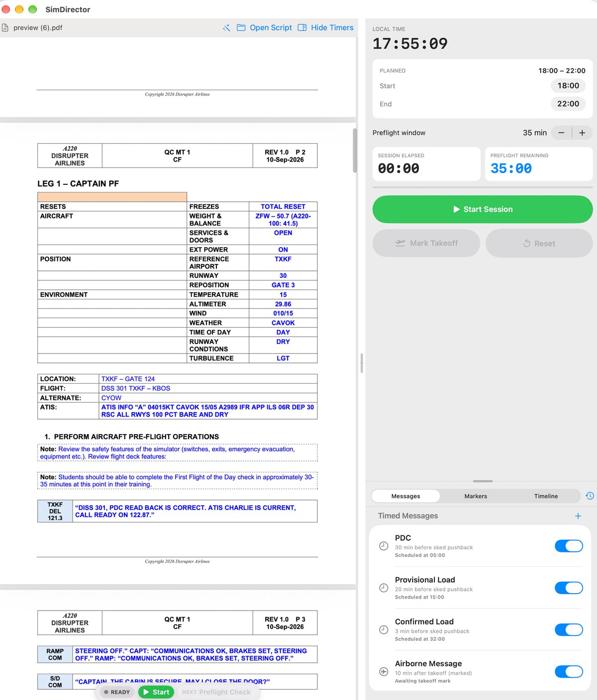Click the airplane icon next to Airborne Message
Viewport: 597px width, 700px height.
[x=384, y=672]
